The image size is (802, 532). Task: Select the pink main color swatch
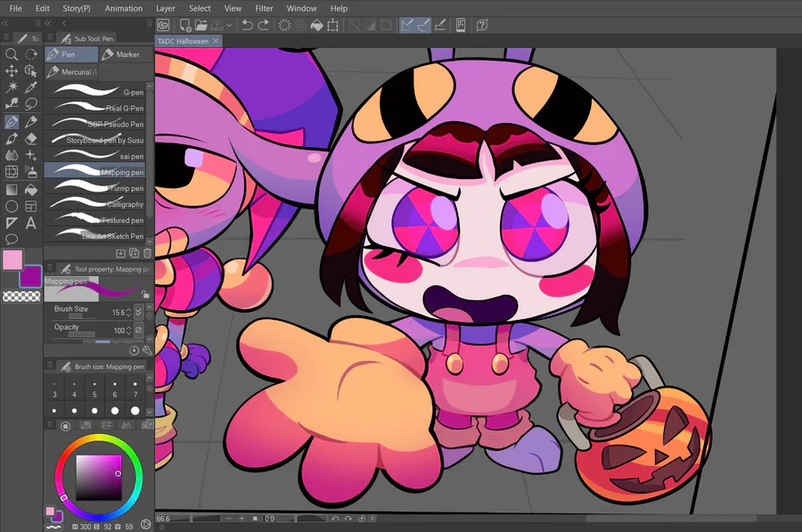point(12,260)
